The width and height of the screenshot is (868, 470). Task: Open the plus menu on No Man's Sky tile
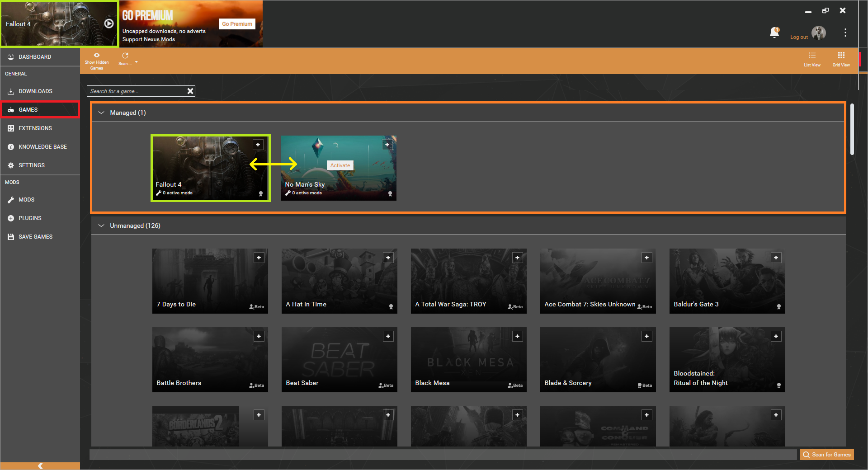387,145
